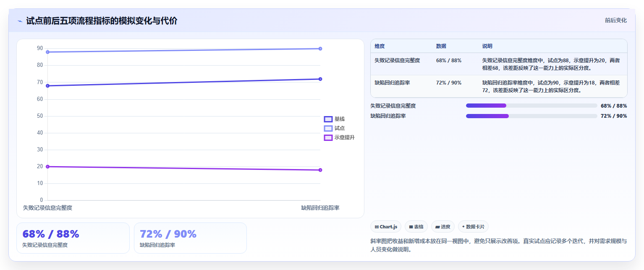
Task: Click the y-axis value 90
Action: (x=40, y=48)
